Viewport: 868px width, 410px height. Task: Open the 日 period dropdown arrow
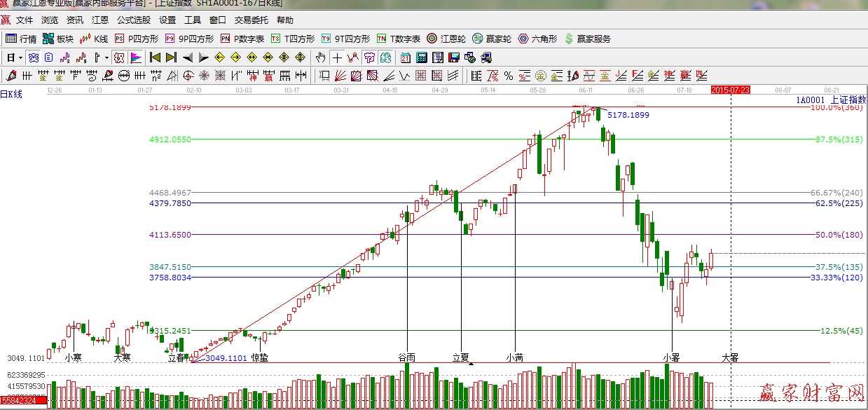(x=20, y=57)
